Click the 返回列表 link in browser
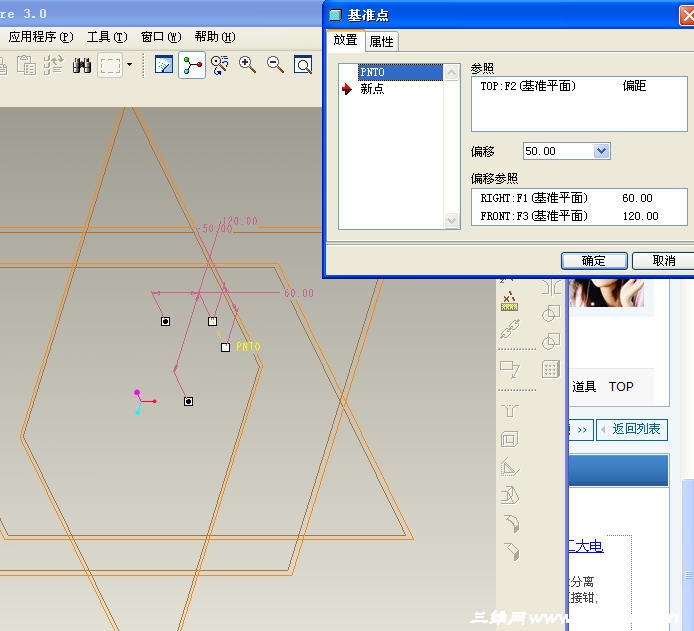 [x=632, y=429]
